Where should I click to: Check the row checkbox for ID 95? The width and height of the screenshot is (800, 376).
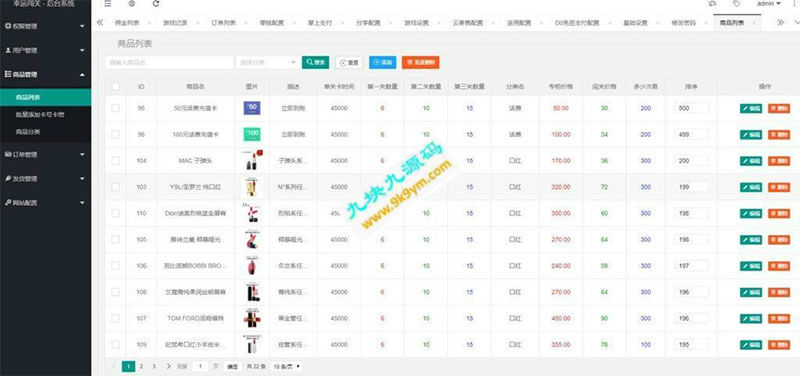[115, 108]
